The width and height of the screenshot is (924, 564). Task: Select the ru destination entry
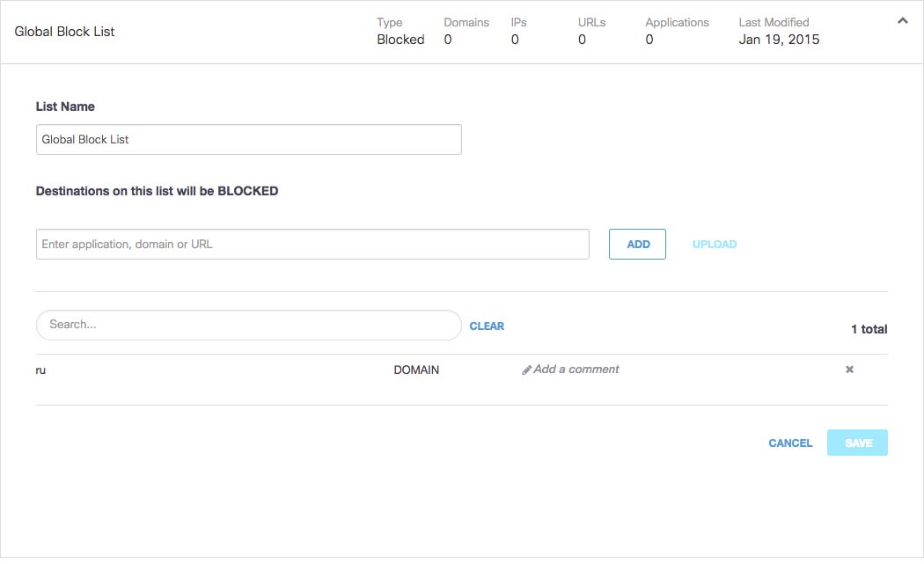point(40,370)
